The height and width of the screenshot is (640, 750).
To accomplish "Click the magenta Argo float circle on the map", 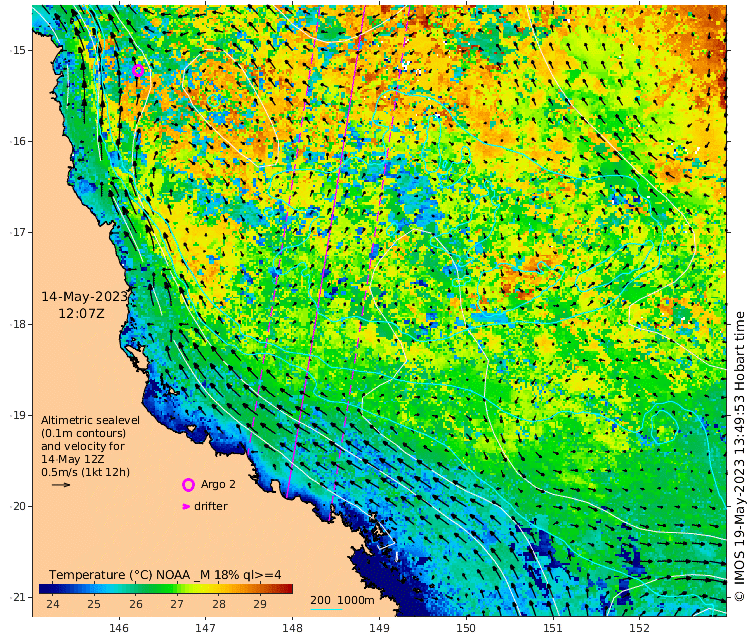I will point(138,70).
